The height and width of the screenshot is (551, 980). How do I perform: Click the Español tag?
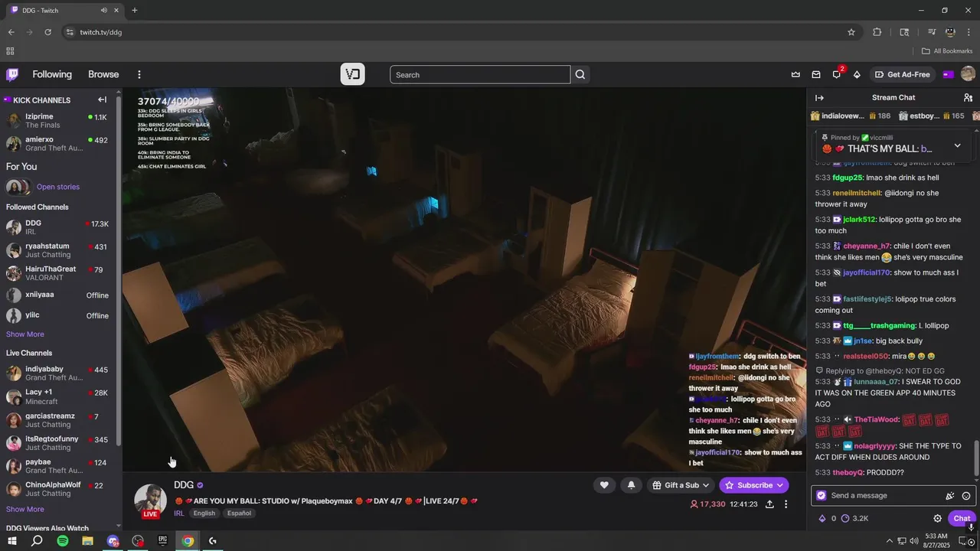(x=239, y=513)
